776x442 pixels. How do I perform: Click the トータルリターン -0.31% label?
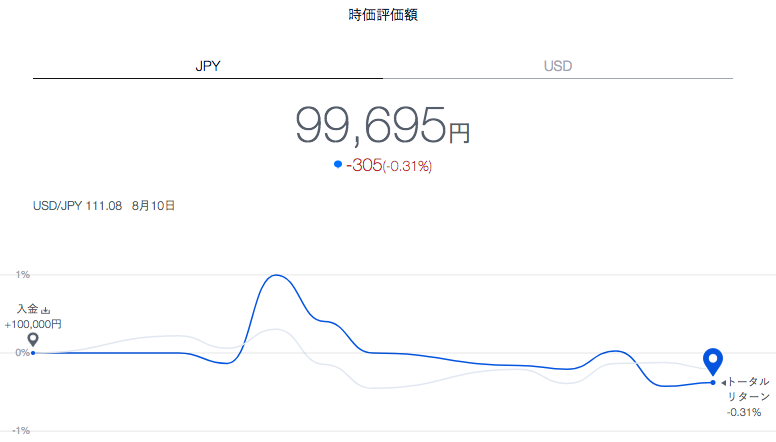point(748,396)
